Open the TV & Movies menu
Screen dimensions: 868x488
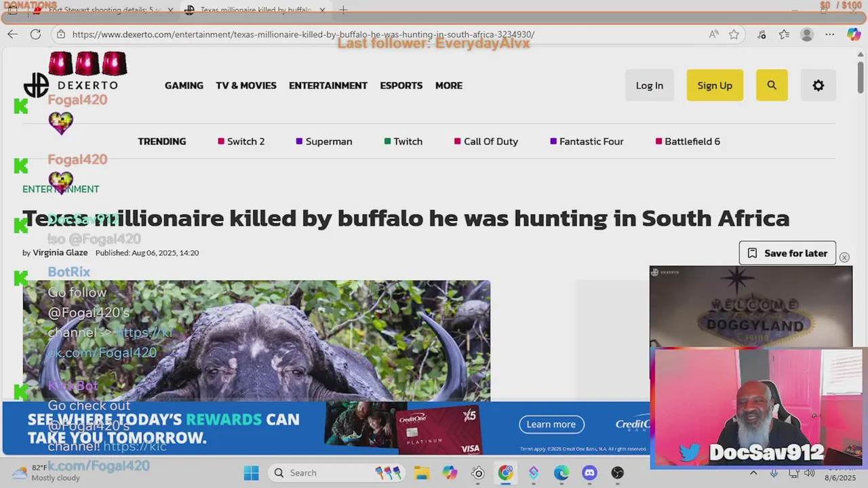246,85
